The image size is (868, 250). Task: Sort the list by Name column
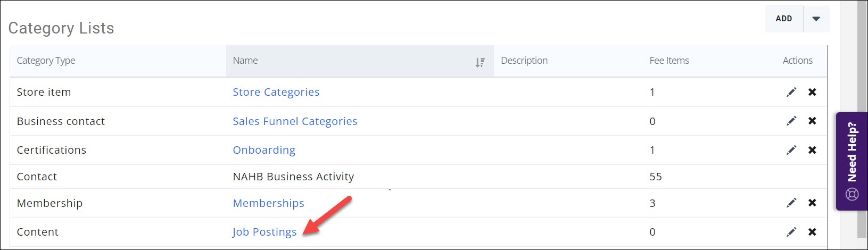point(480,62)
